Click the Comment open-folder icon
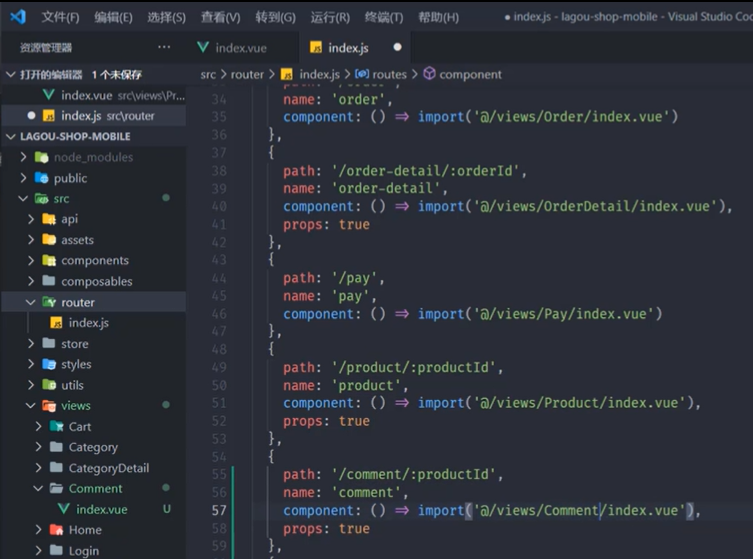This screenshot has width=753, height=559. coord(57,488)
